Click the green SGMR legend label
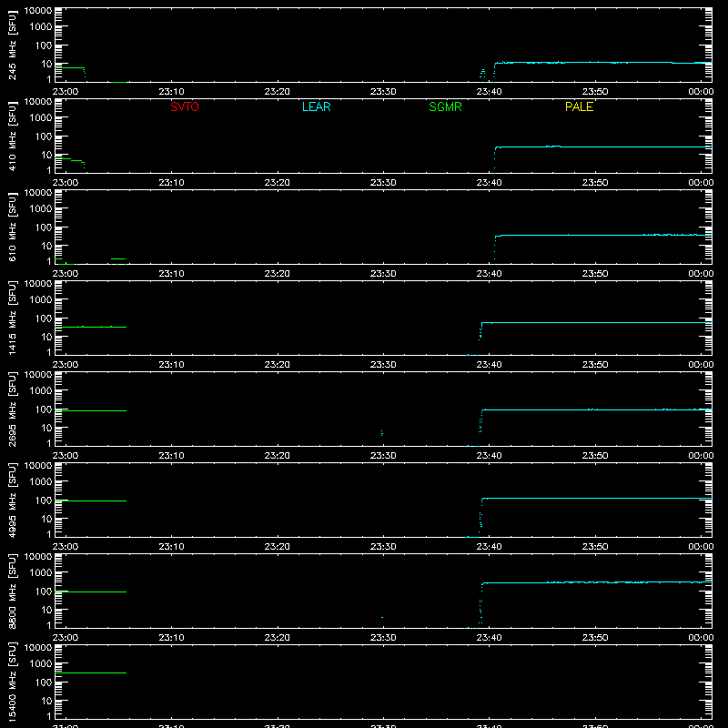This screenshot has height=728, width=728. tap(445, 106)
